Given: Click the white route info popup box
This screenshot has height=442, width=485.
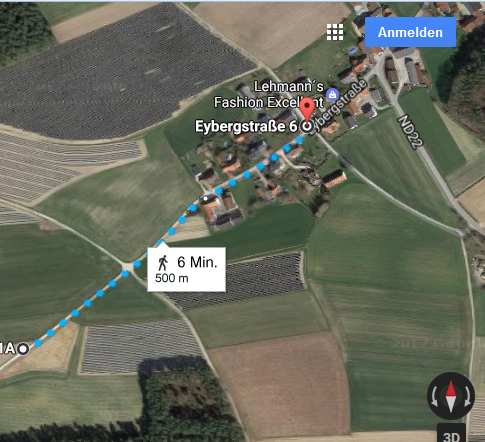Looking at the screenshot, I should (187, 269).
